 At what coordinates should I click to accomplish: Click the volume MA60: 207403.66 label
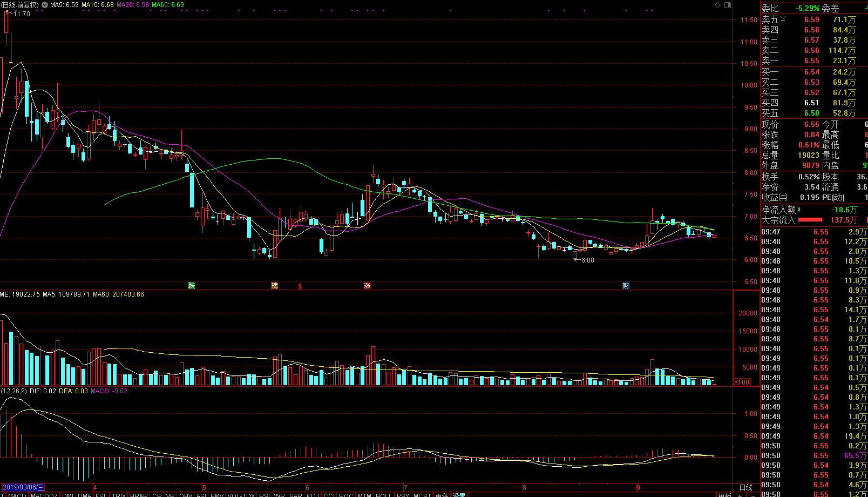pyautogui.click(x=118, y=294)
